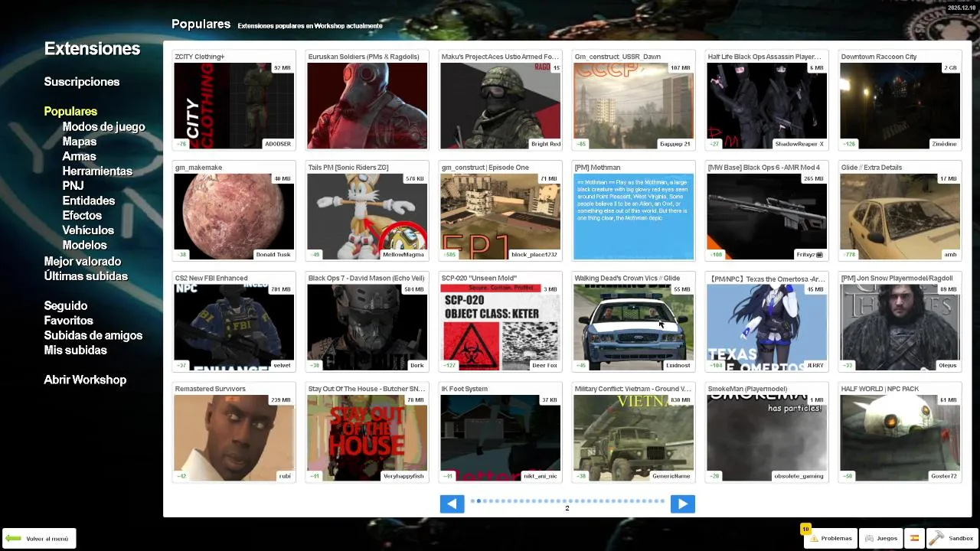The height and width of the screenshot is (551, 980).
Task: Click the Volver al menú back button
Action: pyautogui.click(x=39, y=539)
